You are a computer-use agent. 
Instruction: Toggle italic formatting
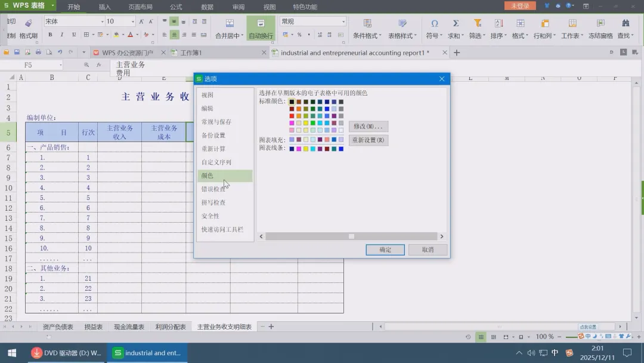tap(61, 35)
